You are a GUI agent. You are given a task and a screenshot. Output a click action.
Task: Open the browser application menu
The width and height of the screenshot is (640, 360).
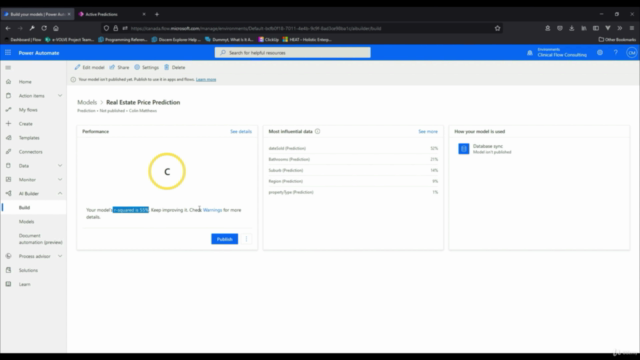pos(631,28)
